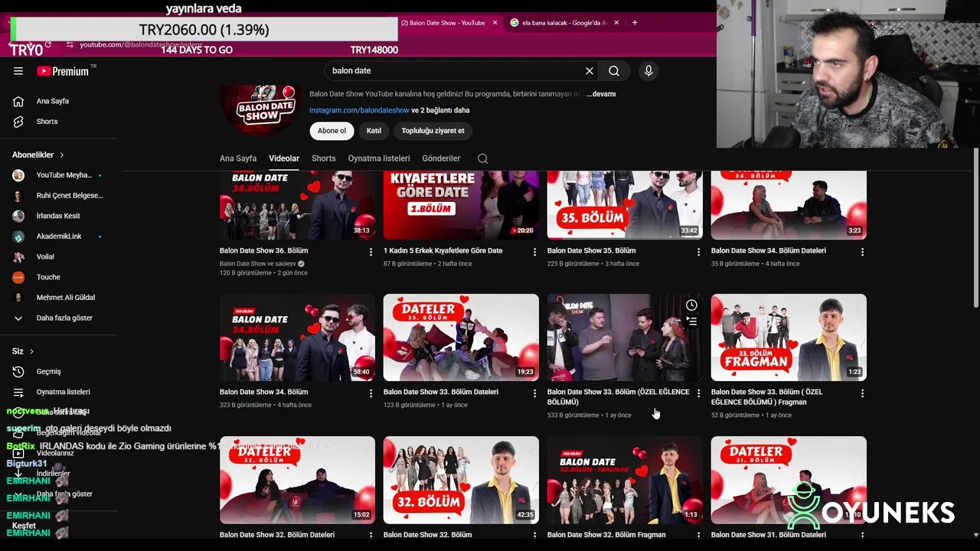The width and height of the screenshot is (980, 551).
Task: Open Shorts icon in the sidebar
Action: (x=18, y=122)
